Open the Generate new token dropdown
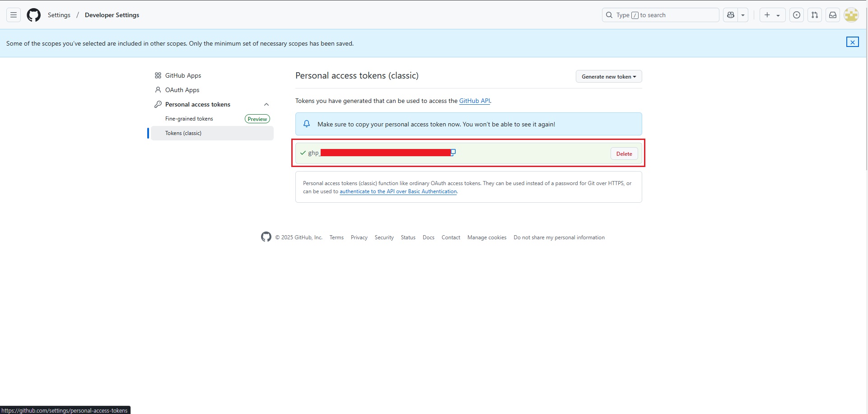 (609, 76)
